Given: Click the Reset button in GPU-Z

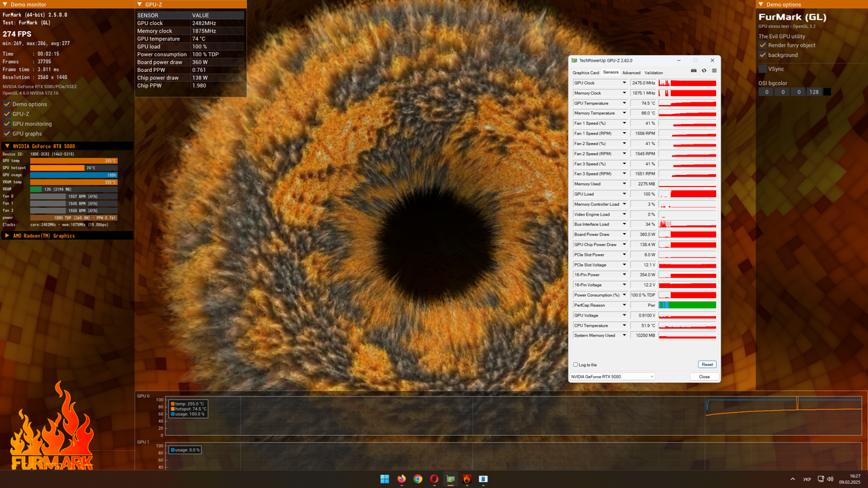Looking at the screenshot, I should (x=707, y=365).
